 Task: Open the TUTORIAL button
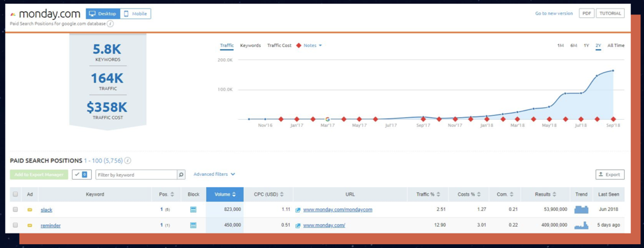(x=610, y=14)
